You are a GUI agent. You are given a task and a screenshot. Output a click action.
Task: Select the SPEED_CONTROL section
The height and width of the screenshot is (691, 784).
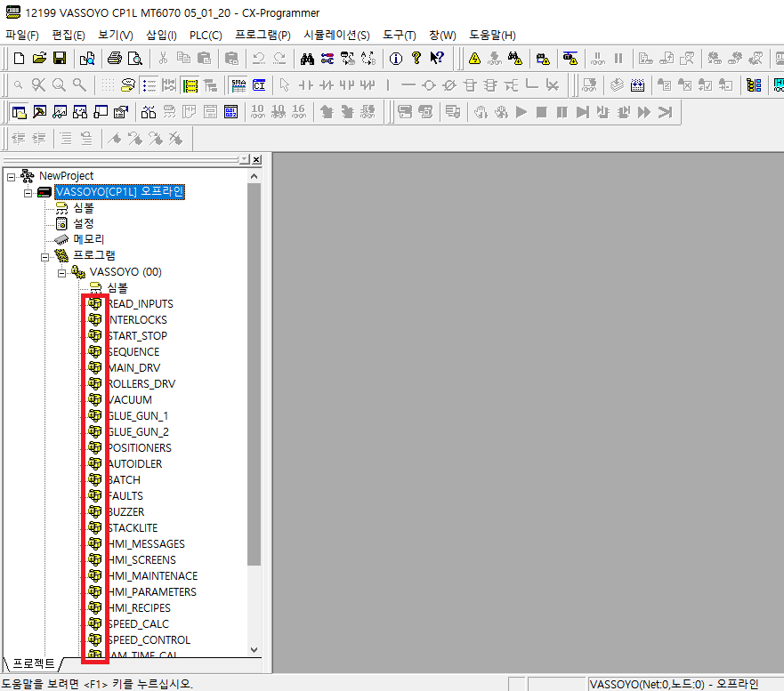click(x=149, y=640)
